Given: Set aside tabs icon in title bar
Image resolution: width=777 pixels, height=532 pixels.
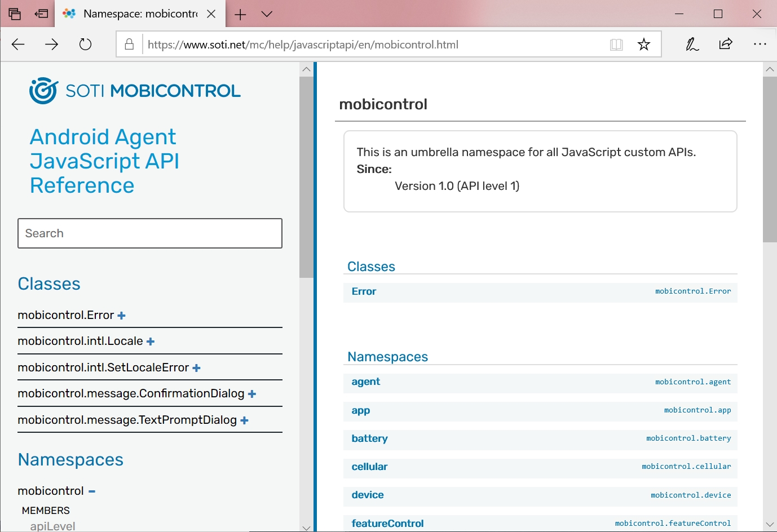Looking at the screenshot, I should click(x=41, y=14).
